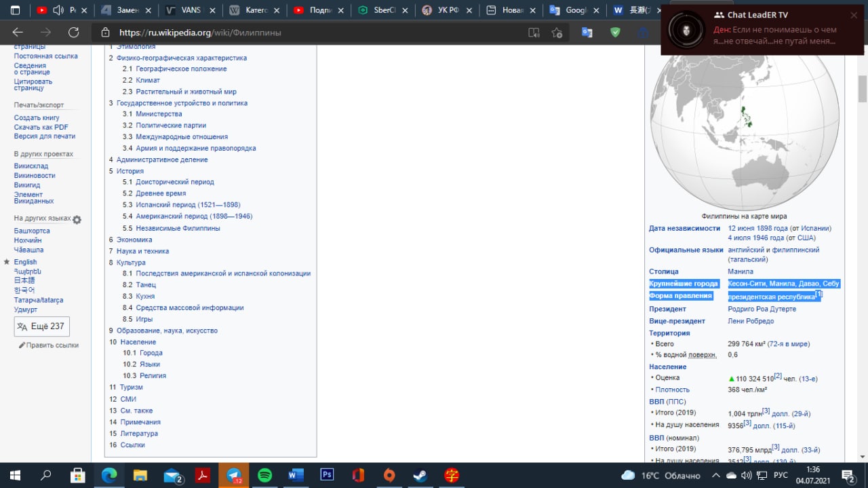Jump to Экономика section
This screenshot has width=868, height=488.
[134, 240]
